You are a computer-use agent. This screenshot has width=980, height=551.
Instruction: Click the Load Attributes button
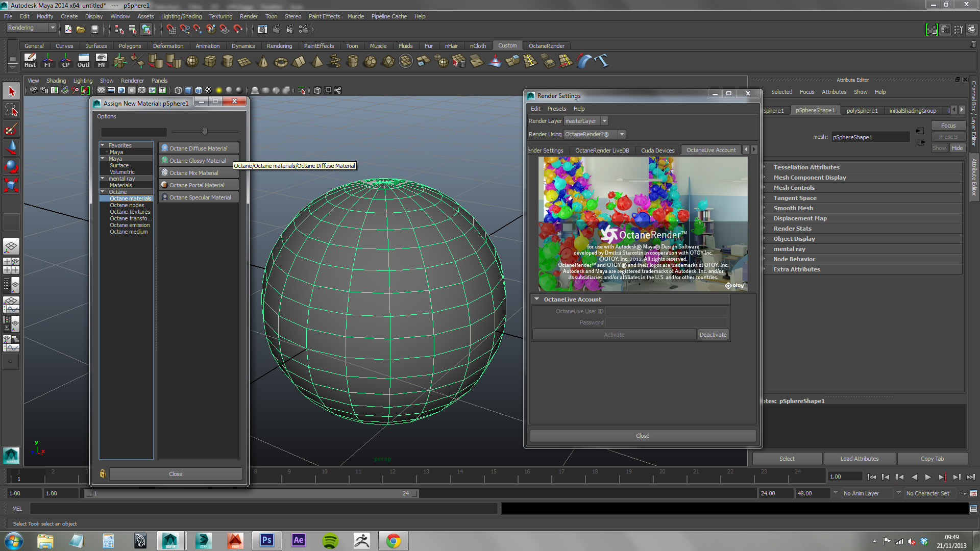(x=859, y=459)
